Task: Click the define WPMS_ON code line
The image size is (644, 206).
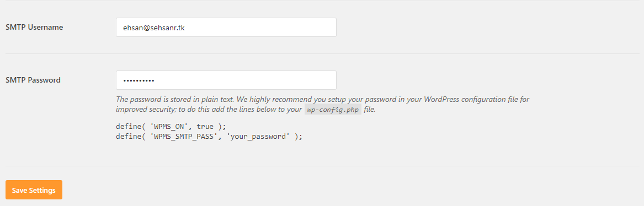Action: (x=171, y=127)
